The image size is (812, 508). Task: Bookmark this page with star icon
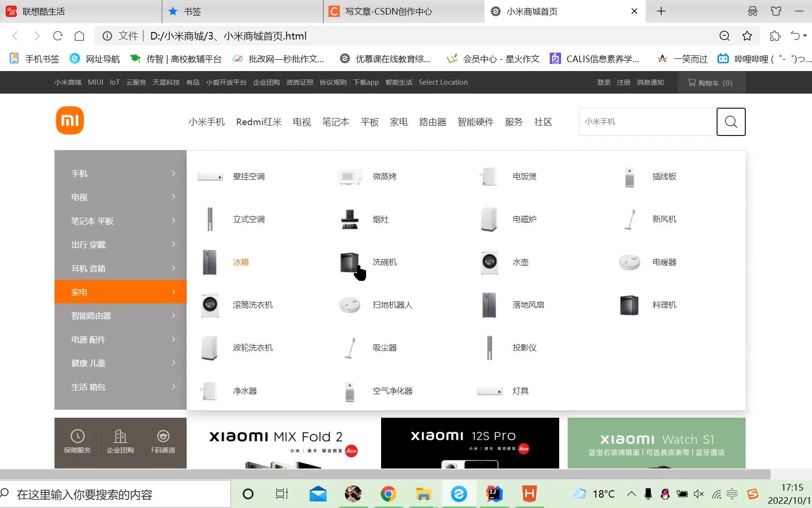coord(747,36)
